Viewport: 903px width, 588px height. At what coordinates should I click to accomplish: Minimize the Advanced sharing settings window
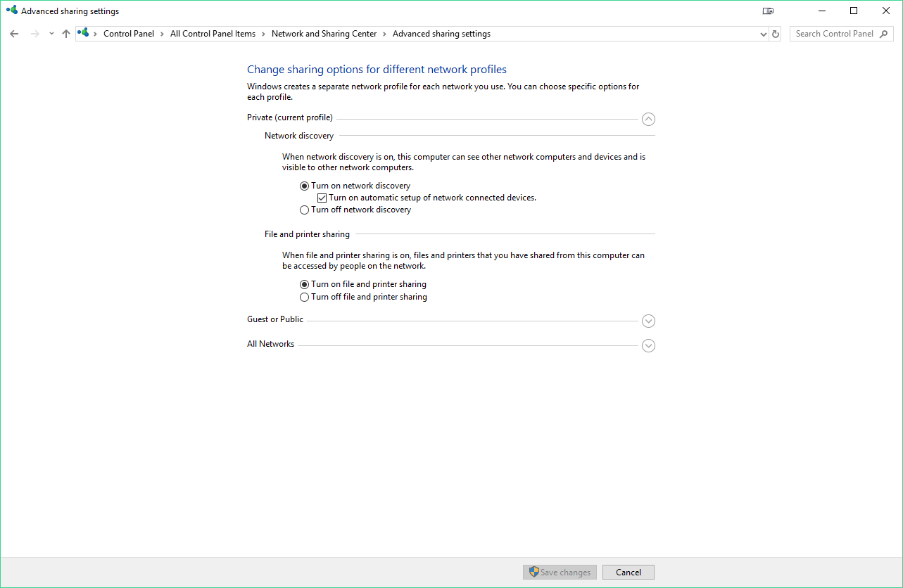point(821,11)
